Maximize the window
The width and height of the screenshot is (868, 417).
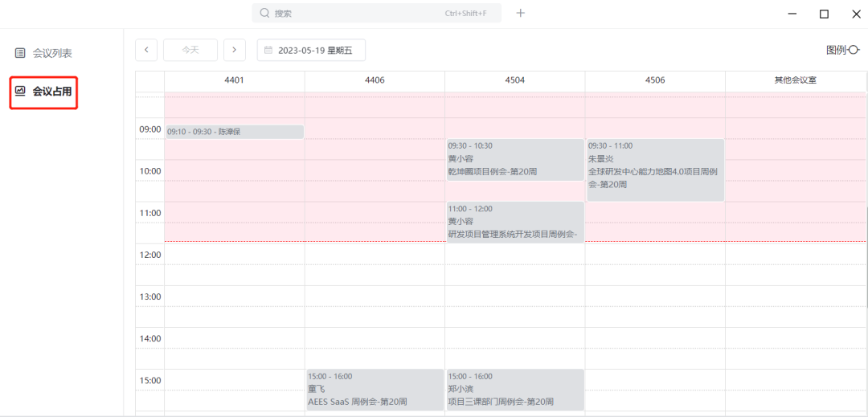pos(825,14)
